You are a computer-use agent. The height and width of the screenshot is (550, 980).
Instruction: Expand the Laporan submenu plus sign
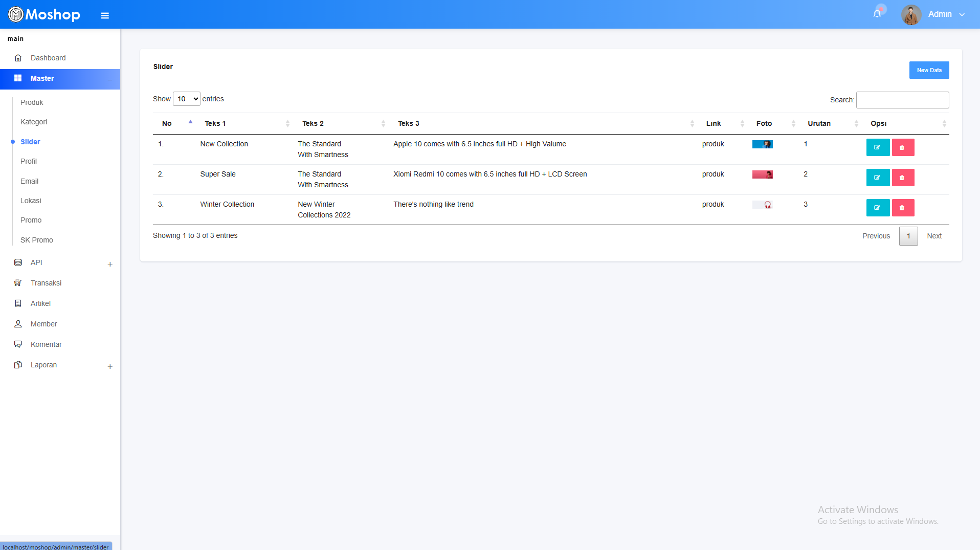pos(110,367)
